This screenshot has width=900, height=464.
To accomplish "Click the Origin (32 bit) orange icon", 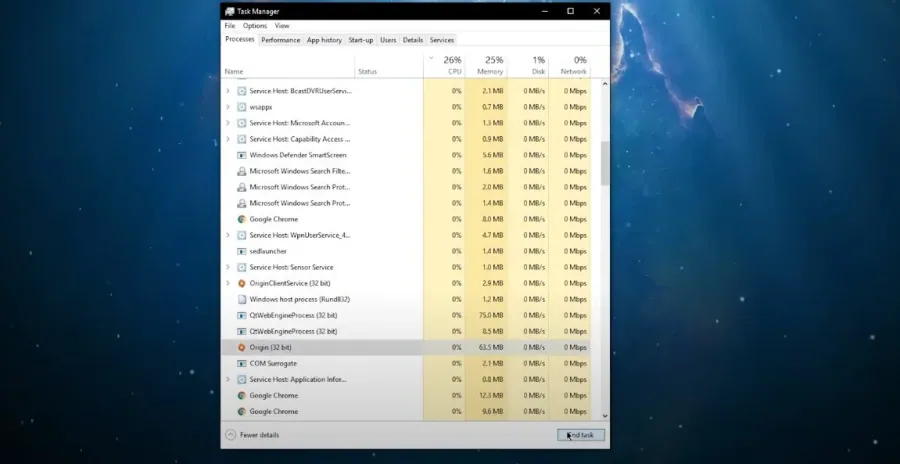I will (242, 347).
